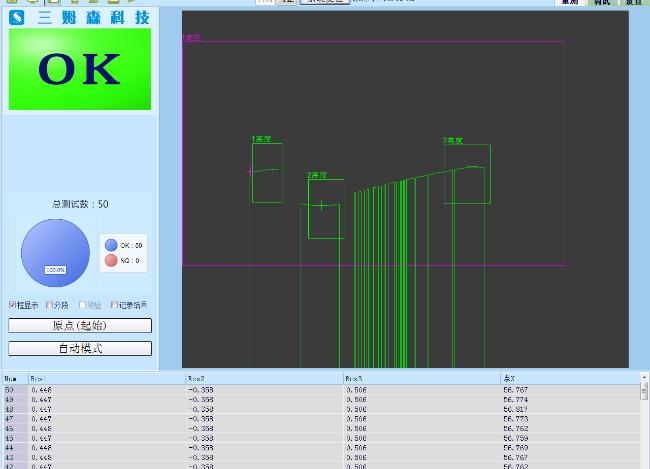Click the blue S company logo icon
The image size is (650, 469).
tap(17, 17)
